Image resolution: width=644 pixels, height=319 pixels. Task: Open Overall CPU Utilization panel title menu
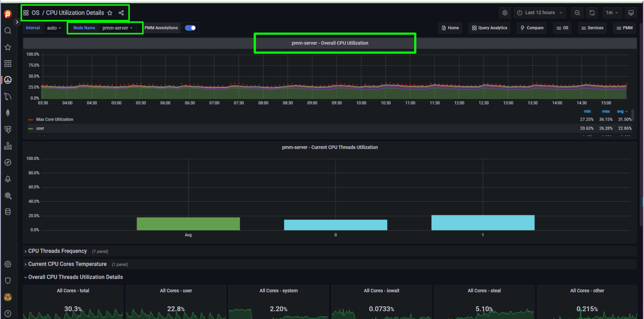[x=330, y=43]
